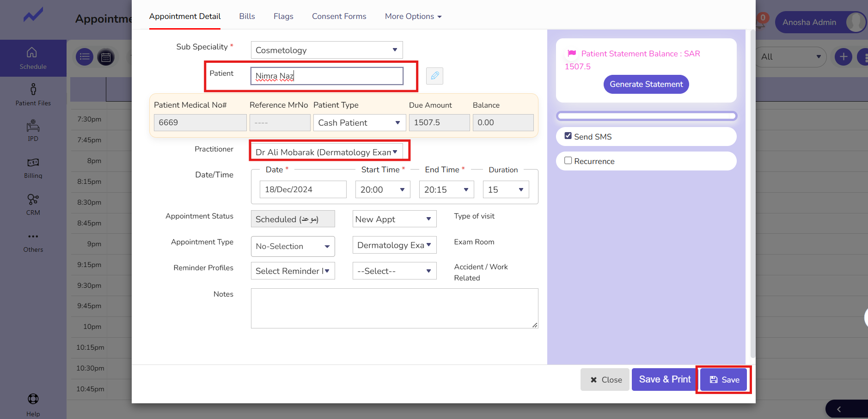Expand the More Options menu
This screenshot has width=868, height=419.
(x=413, y=16)
